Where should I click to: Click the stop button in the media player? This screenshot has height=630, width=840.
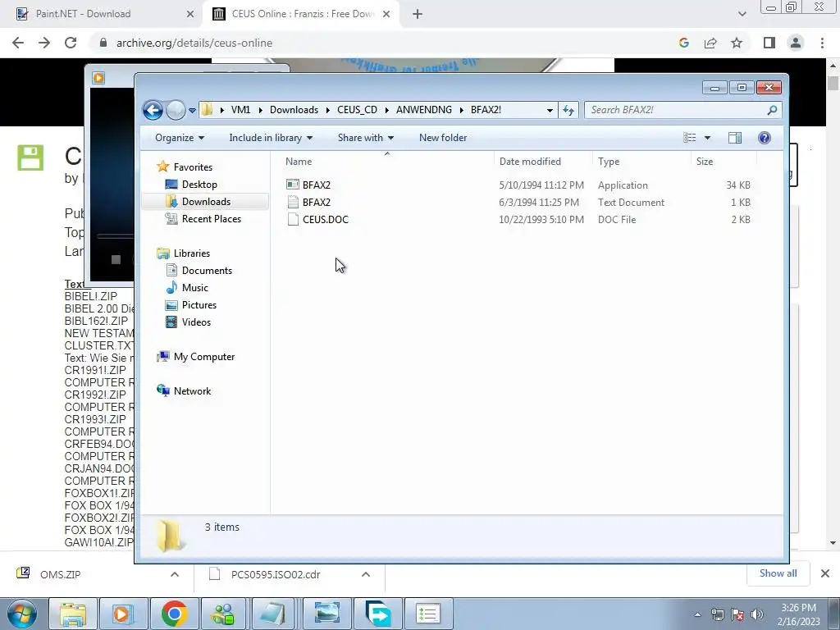click(x=116, y=260)
